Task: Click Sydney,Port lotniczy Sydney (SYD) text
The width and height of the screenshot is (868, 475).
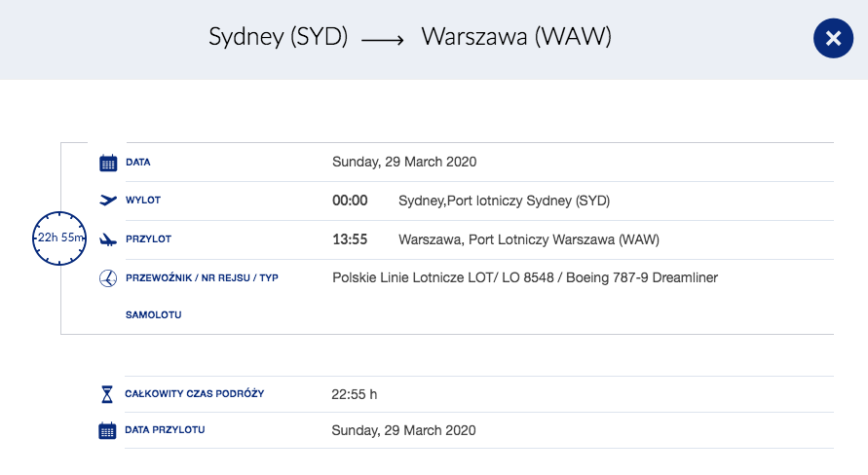Action: coord(505,201)
